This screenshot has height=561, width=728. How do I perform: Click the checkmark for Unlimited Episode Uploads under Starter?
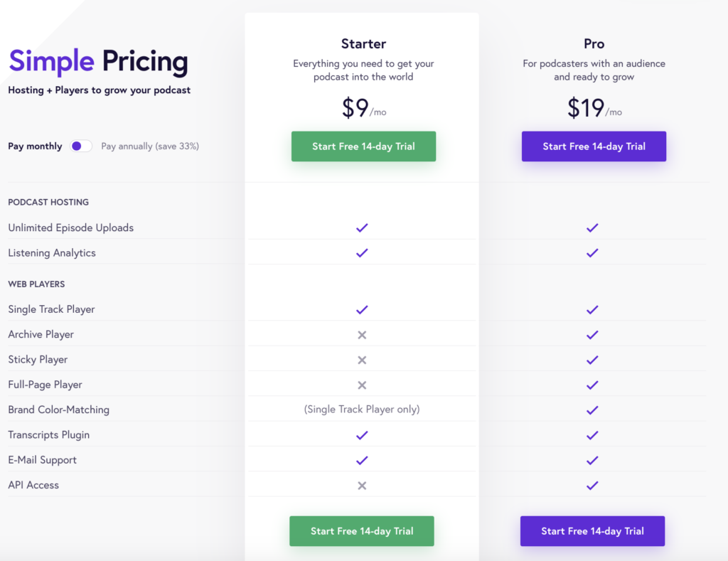[x=362, y=228]
